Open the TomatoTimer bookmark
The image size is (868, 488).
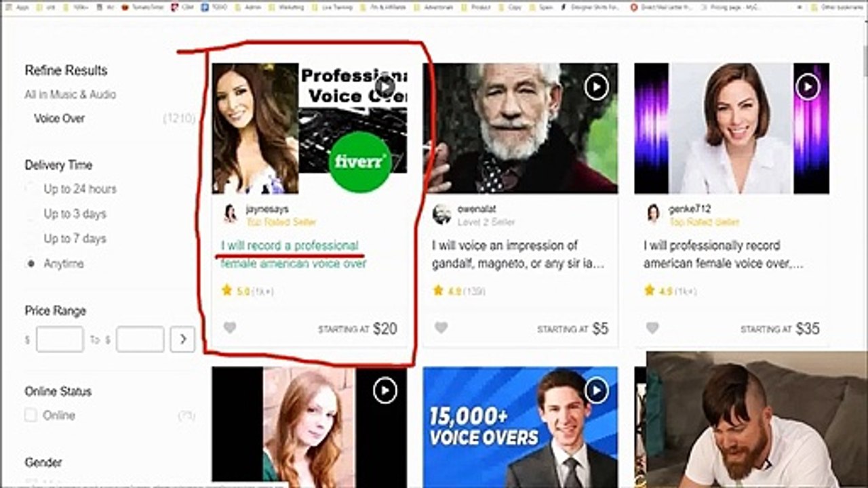pyautogui.click(x=142, y=7)
